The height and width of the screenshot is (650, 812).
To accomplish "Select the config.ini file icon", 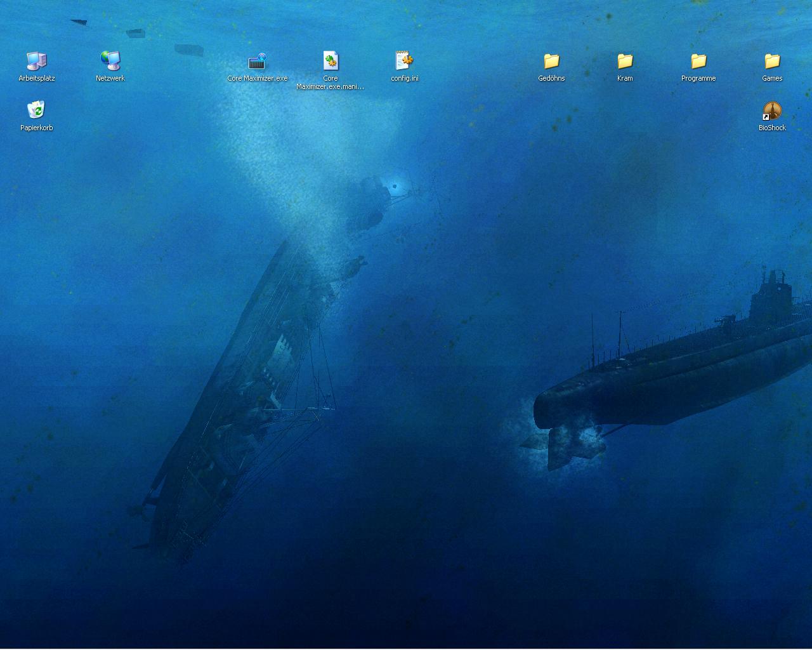I will (404, 61).
